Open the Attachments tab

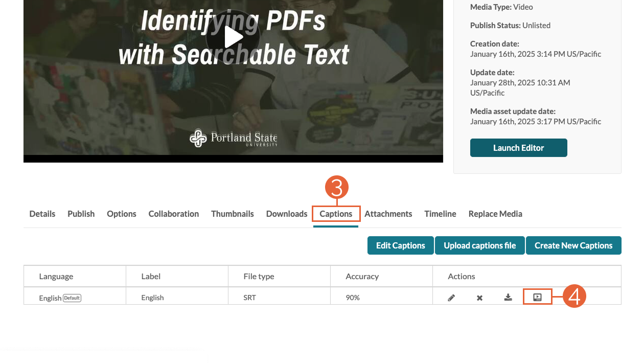(388, 214)
